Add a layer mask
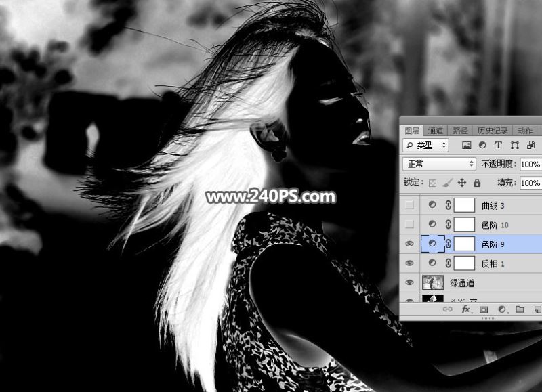 pyautogui.click(x=484, y=309)
